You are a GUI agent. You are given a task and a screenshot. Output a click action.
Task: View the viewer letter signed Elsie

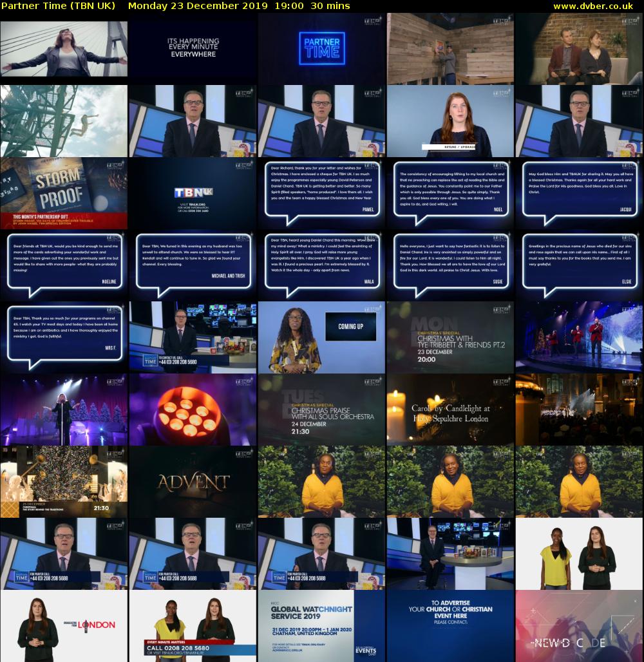tap(580, 265)
